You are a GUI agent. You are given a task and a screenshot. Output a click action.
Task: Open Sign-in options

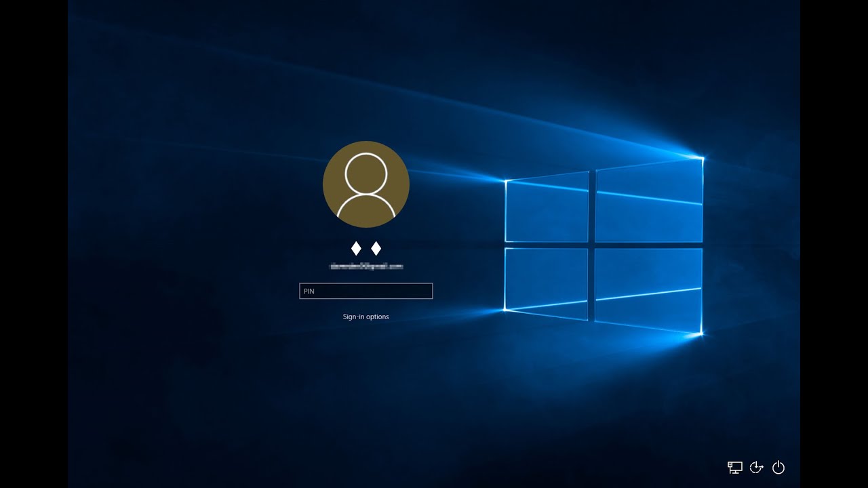coord(366,317)
